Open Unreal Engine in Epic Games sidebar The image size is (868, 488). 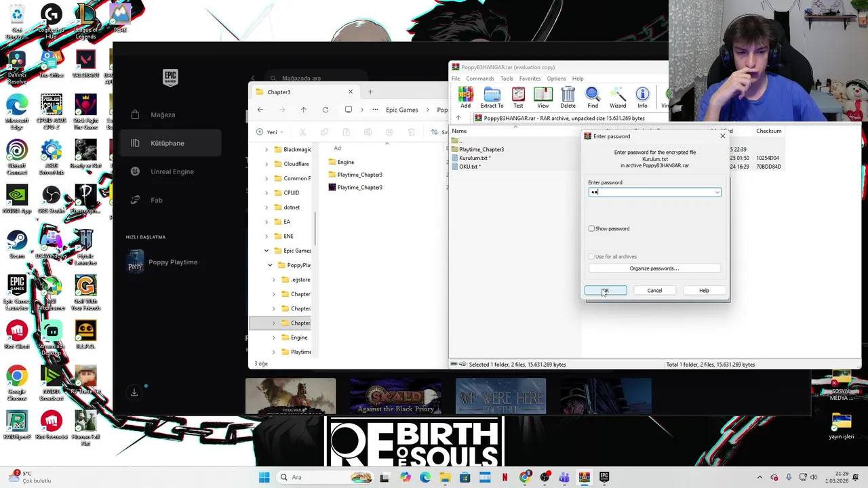172,171
